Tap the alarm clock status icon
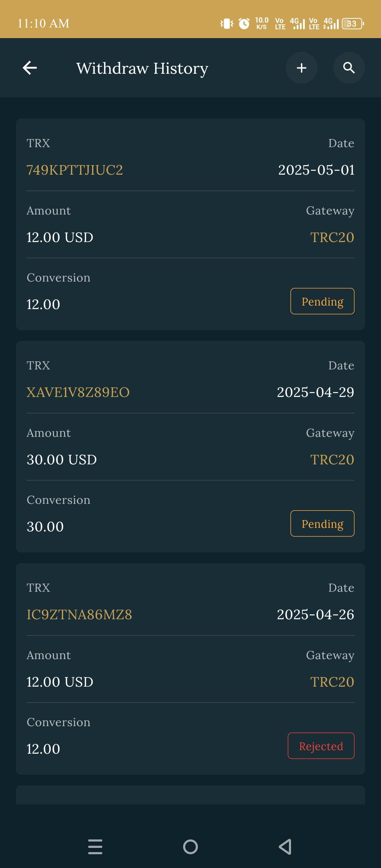This screenshot has height=868, width=381. click(244, 24)
